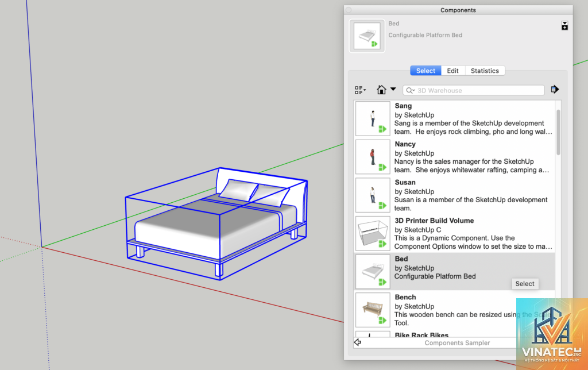588x370 pixels.
Task: Click the In Model house icon
Action: pyautogui.click(x=381, y=90)
